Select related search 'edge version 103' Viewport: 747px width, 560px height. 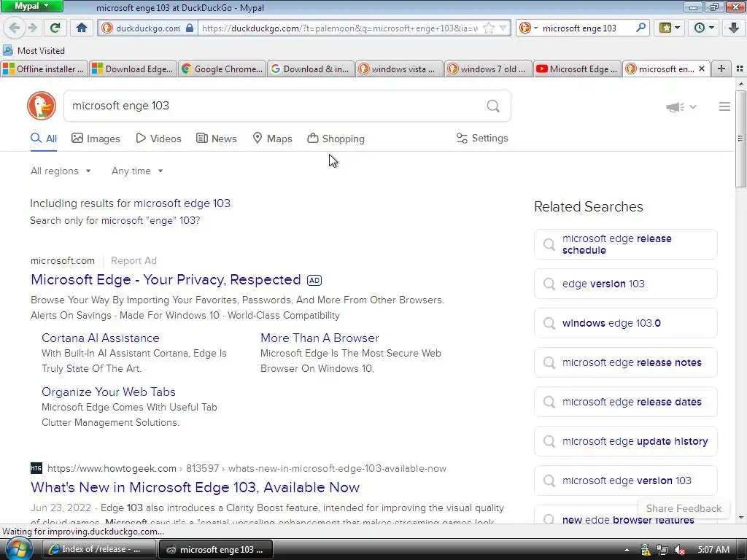tap(625, 284)
